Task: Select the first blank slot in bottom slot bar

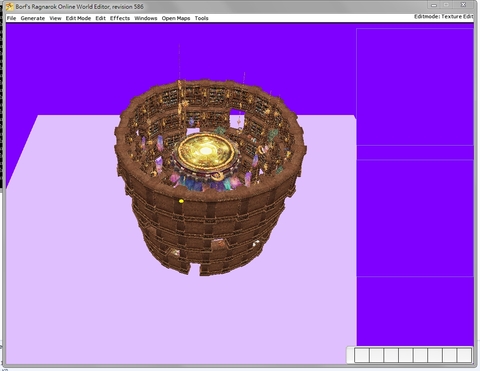Action: pos(362,355)
